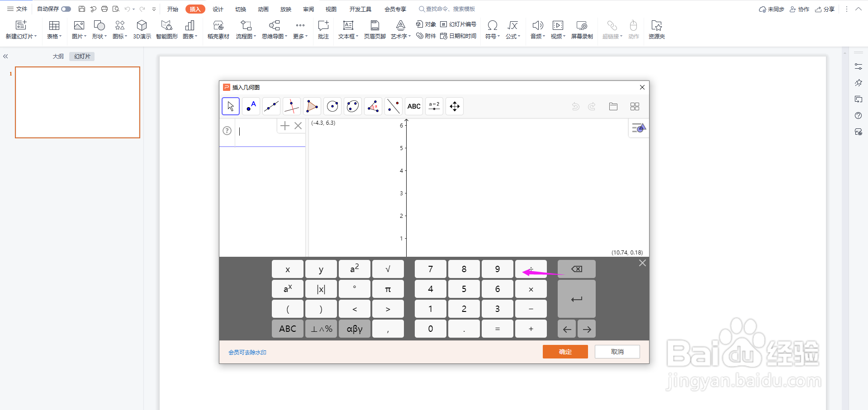Click the π key on keypad

coord(388,289)
